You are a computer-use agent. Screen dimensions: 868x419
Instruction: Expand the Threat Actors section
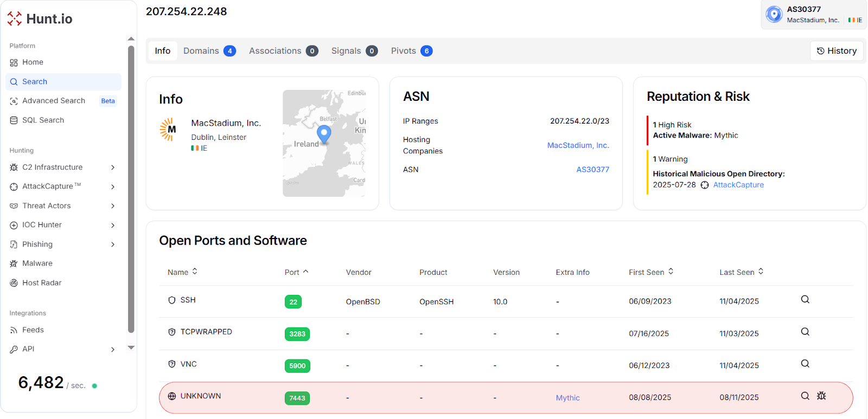coord(113,206)
